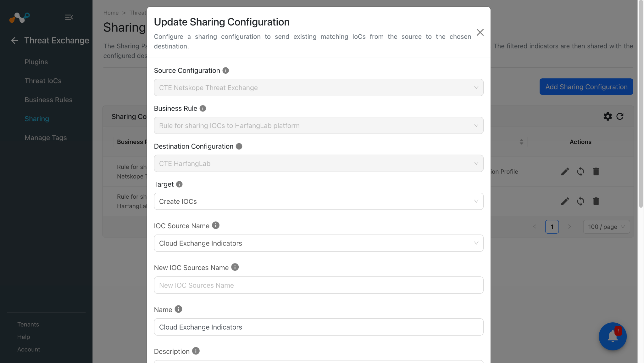Screen dimensions: 644x363
Task: Click the New IOC Sources Name input field
Action: click(x=319, y=285)
